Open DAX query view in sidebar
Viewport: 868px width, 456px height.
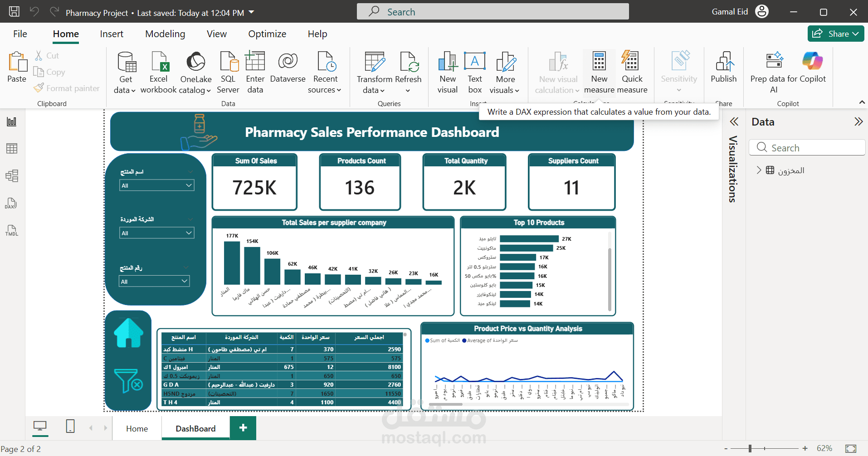tap(12, 203)
